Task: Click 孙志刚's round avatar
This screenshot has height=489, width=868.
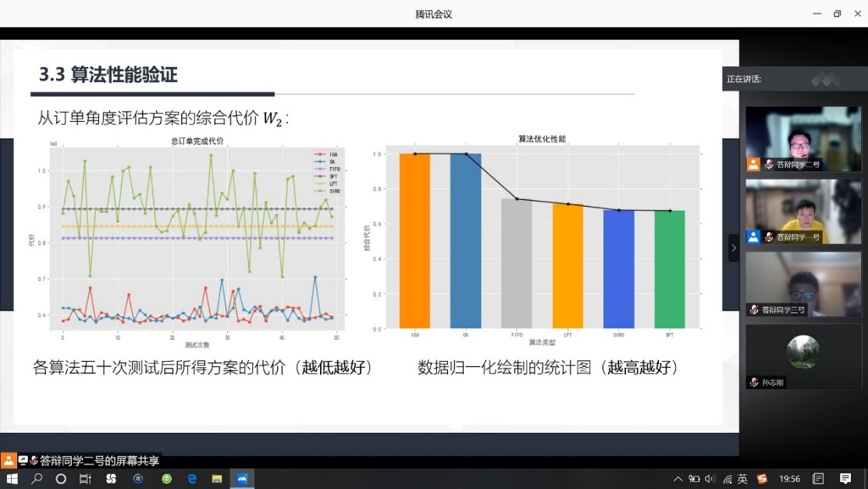Action: [x=802, y=352]
